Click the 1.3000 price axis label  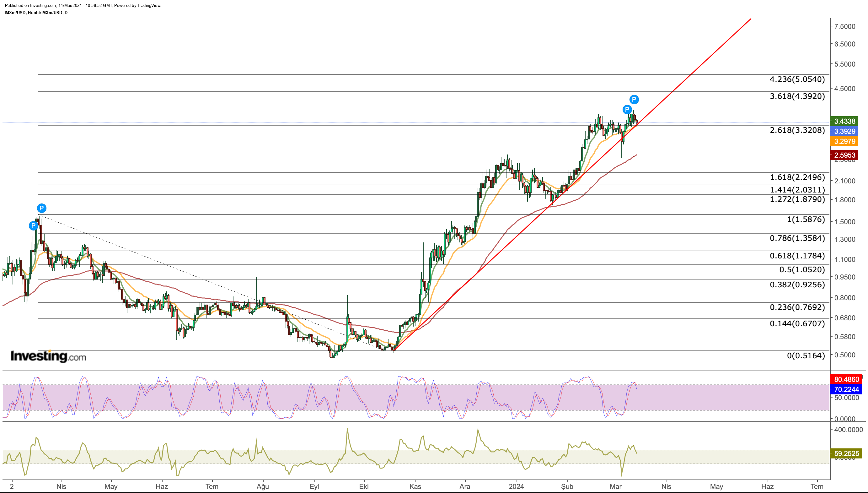[x=845, y=239]
